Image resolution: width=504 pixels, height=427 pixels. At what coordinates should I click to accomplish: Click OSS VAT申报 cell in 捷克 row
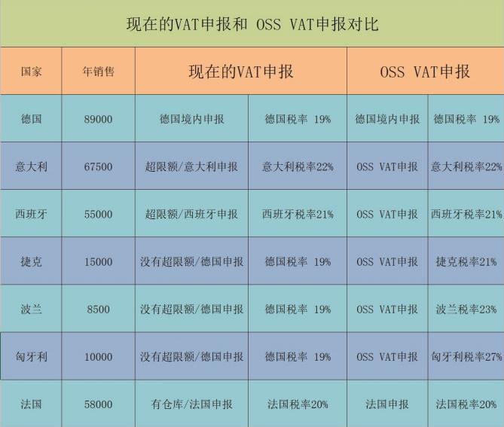click(387, 261)
